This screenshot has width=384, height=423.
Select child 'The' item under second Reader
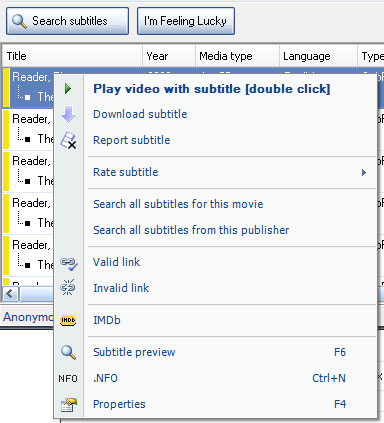45,138
